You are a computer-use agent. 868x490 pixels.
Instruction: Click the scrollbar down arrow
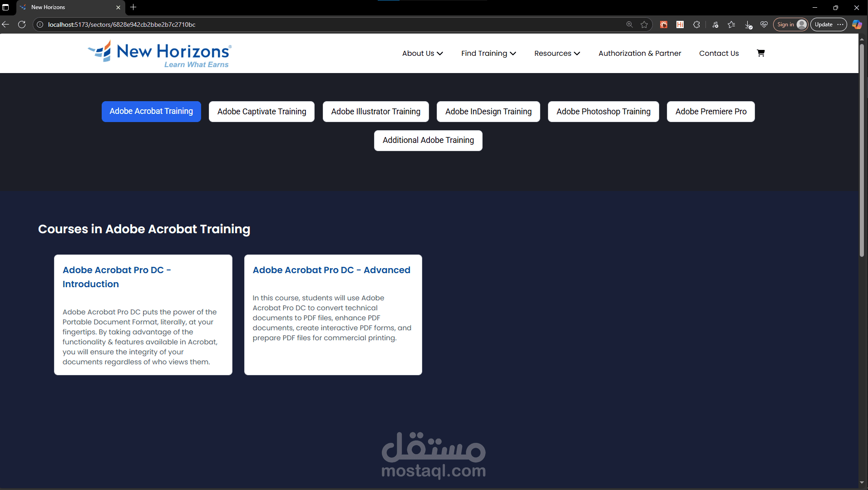click(x=862, y=482)
